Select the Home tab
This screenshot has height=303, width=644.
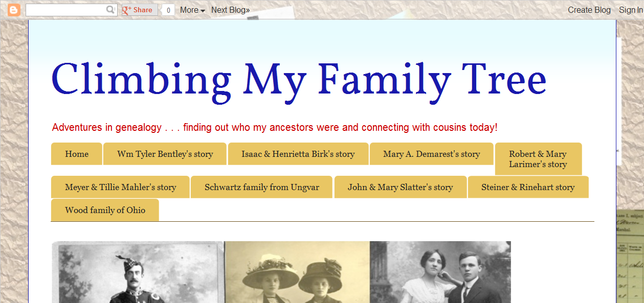(77, 153)
